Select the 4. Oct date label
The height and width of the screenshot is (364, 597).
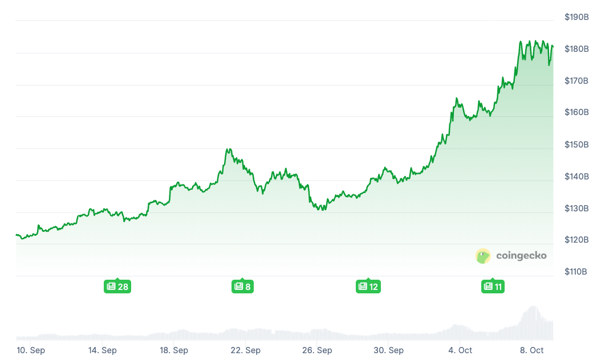pyautogui.click(x=460, y=350)
